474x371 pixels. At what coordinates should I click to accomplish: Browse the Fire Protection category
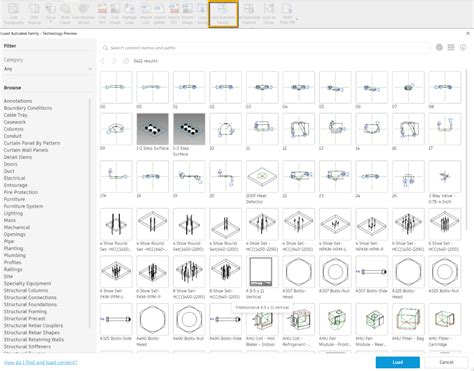click(21, 192)
